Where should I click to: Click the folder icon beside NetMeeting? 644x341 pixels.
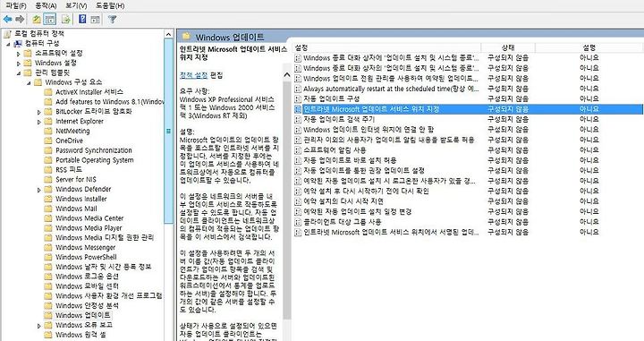pos(48,131)
